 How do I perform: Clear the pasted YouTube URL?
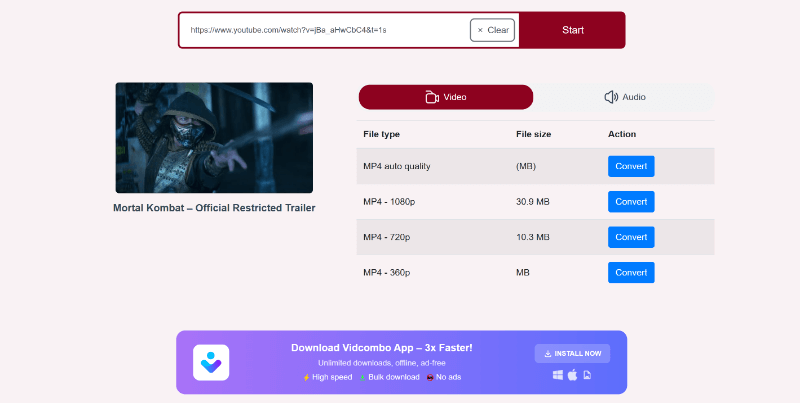pyautogui.click(x=492, y=30)
